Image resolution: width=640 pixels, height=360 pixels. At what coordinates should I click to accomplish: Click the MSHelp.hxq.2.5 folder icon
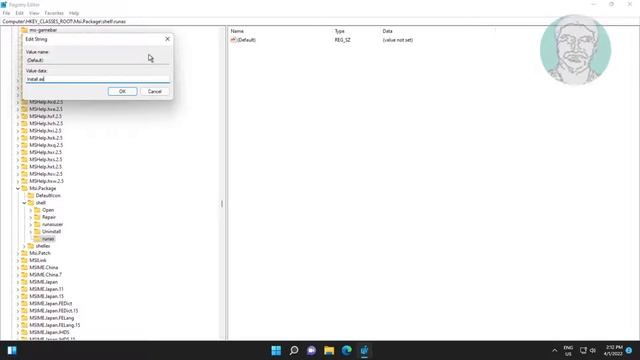click(24, 145)
